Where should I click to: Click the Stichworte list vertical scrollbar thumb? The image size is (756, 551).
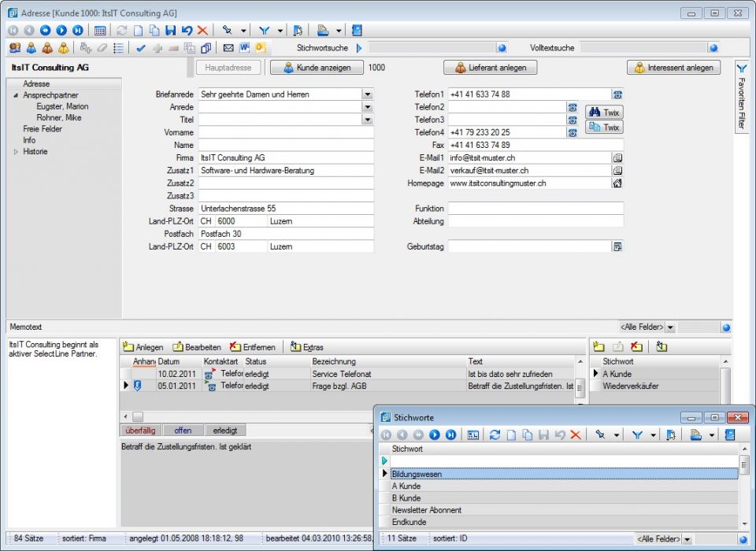[744, 465]
